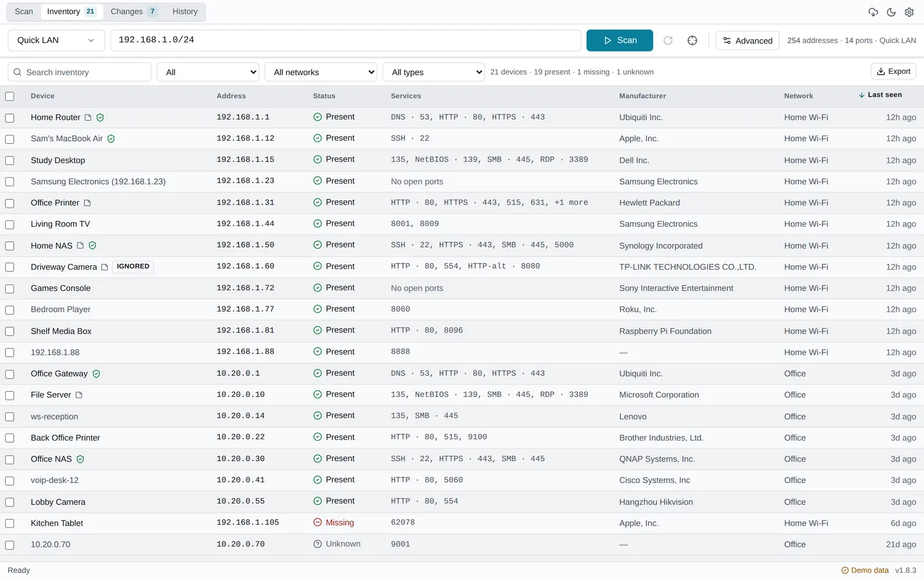Click the Samsung Electronics (192.168.1.23) device name
The image size is (924, 578).
[98, 182]
